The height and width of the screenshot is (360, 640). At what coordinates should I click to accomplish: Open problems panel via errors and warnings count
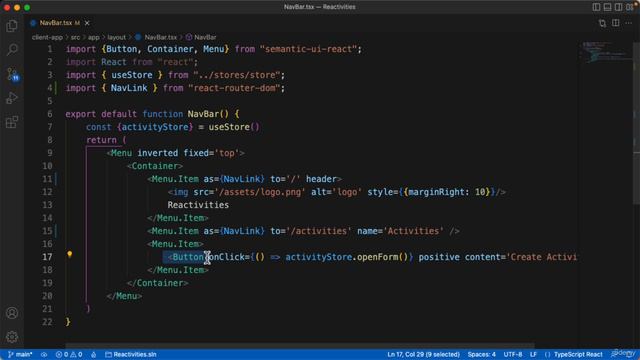coord(69,354)
